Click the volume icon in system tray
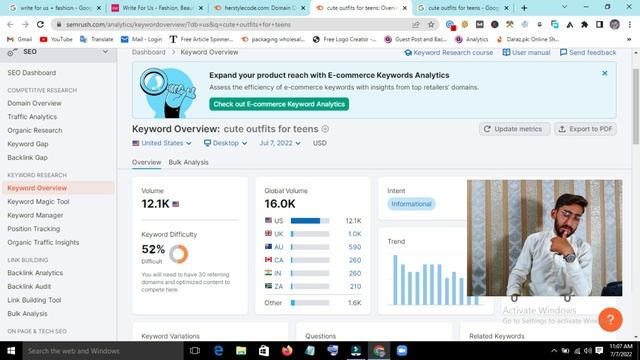Image resolution: width=640 pixels, height=360 pixels. pyautogui.click(x=588, y=351)
